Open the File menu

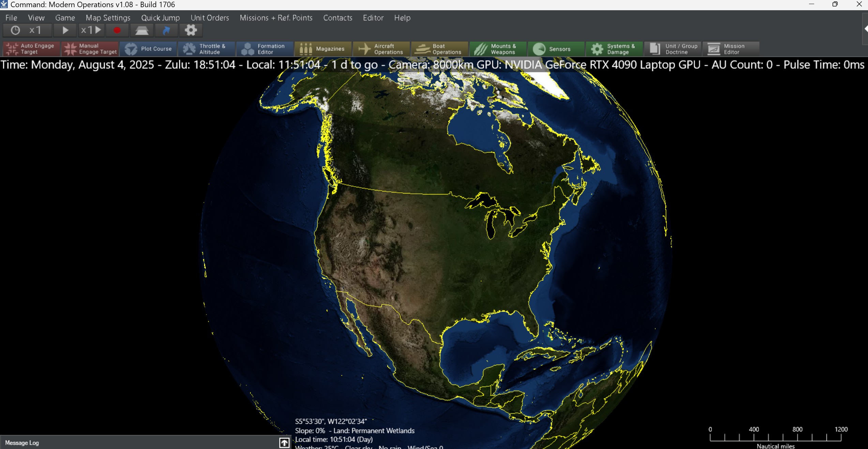(11, 18)
